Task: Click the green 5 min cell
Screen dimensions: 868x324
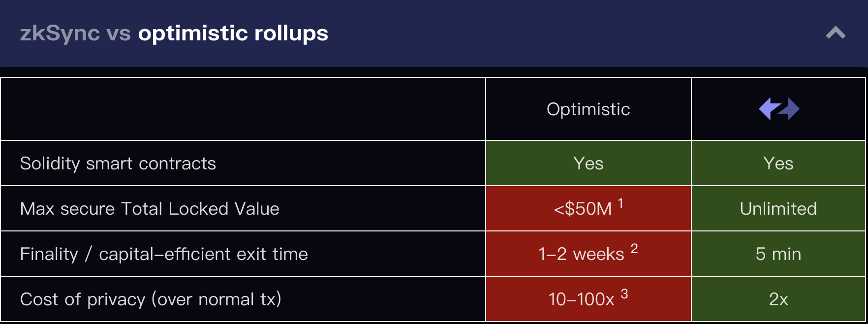Action: coord(778,254)
